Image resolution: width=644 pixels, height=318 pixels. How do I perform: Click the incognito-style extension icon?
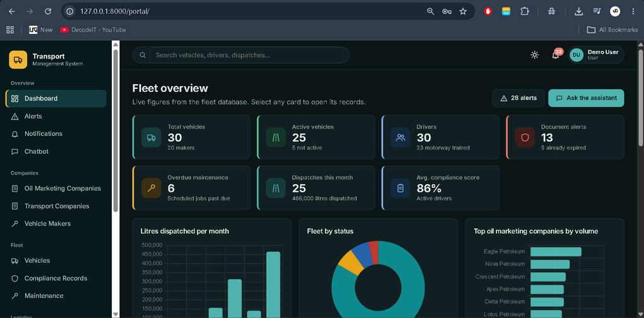(552, 11)
